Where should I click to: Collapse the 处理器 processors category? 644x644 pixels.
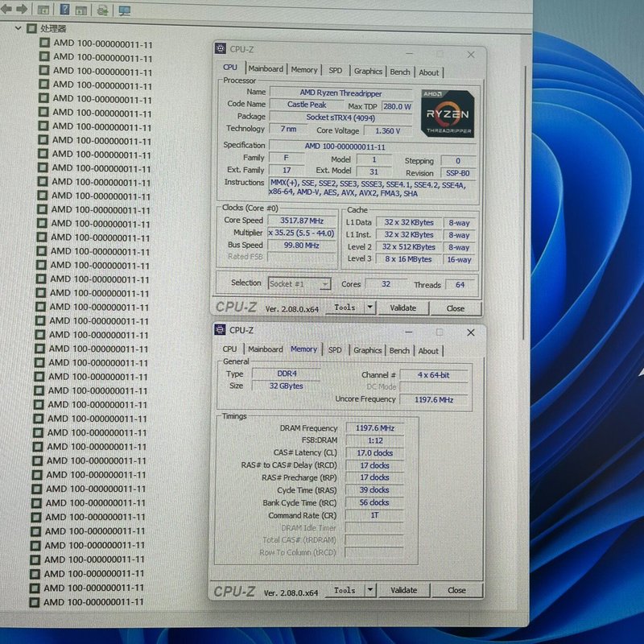tap(18, 28)
